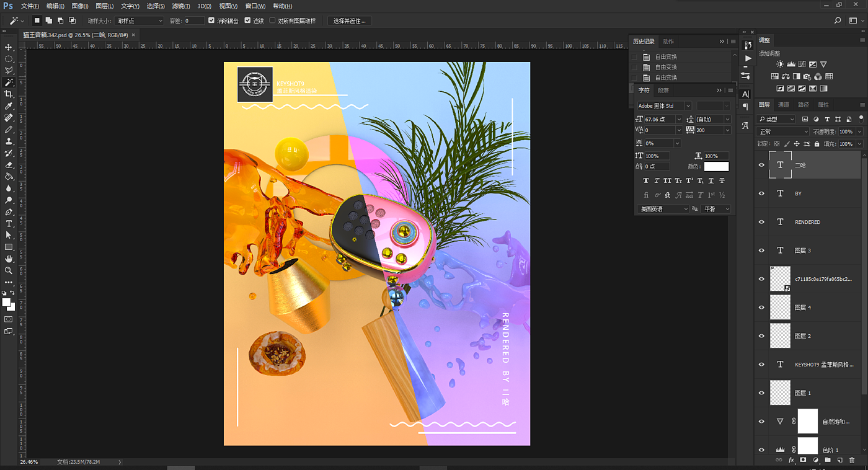Activate the Zoom magnifier tool
This screenshot has width=868, height=470.
tap(9, 271)
